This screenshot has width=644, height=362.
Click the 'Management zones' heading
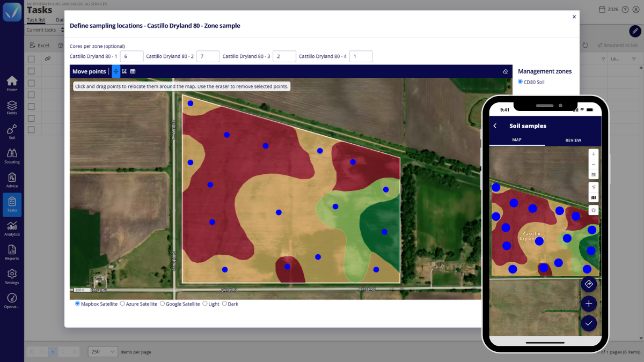(x=545, y=71)
